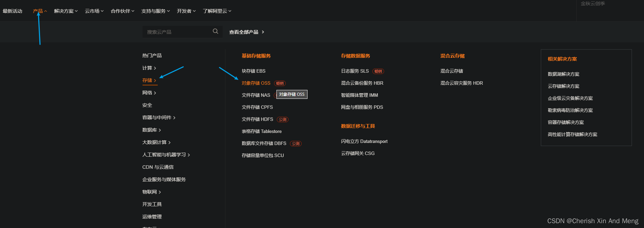Click the 基础存储服务 heading
This screenshot has height=228, width=644.
[256, 56]
